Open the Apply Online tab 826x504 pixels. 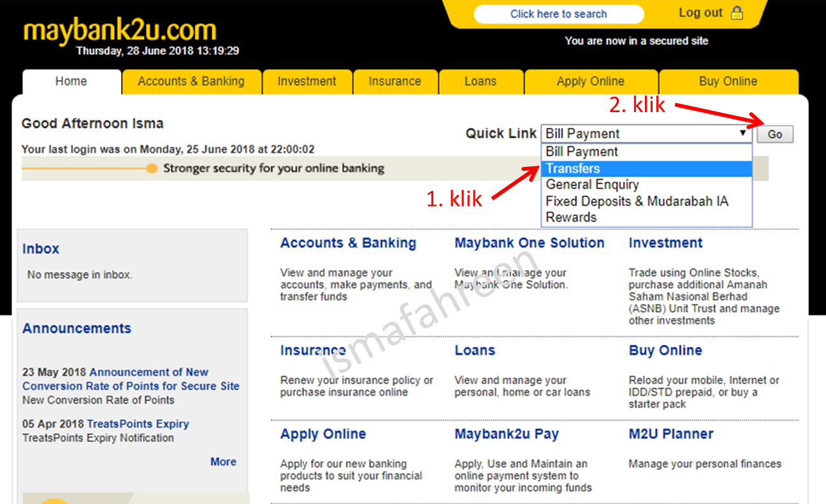[591, 82]
